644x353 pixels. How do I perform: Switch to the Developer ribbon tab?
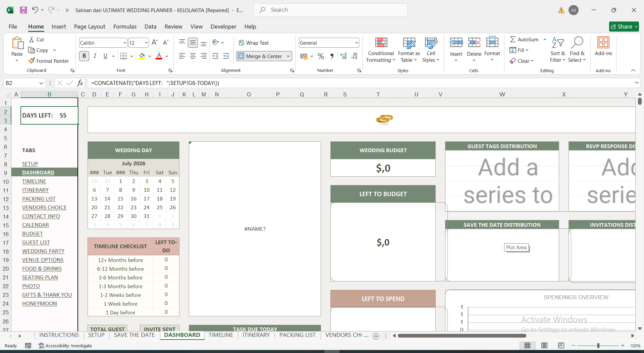pyautogui.click(x=223, y=27)
